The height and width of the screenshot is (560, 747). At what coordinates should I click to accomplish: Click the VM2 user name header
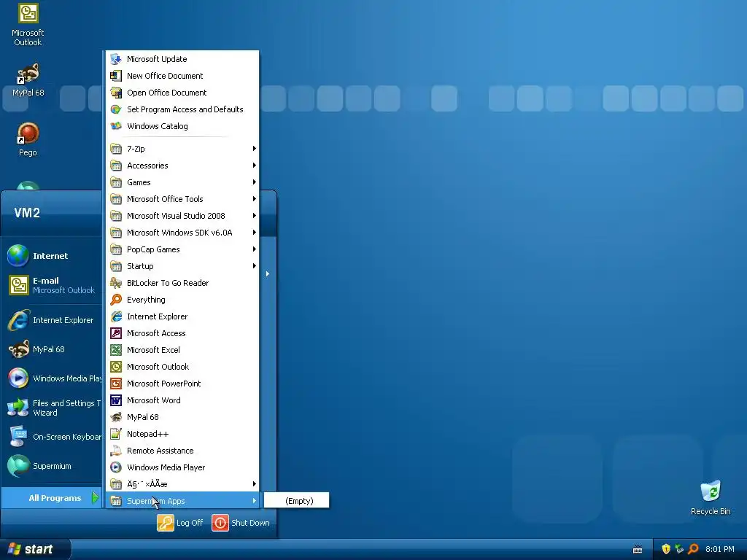[x=27, y=213]
